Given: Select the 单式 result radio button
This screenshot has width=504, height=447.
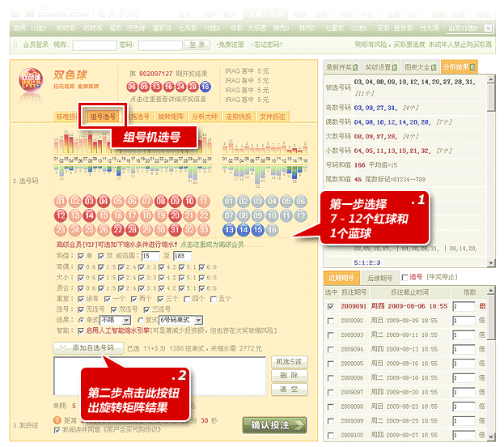Looking at the screenshot, I should coord(81,320).
